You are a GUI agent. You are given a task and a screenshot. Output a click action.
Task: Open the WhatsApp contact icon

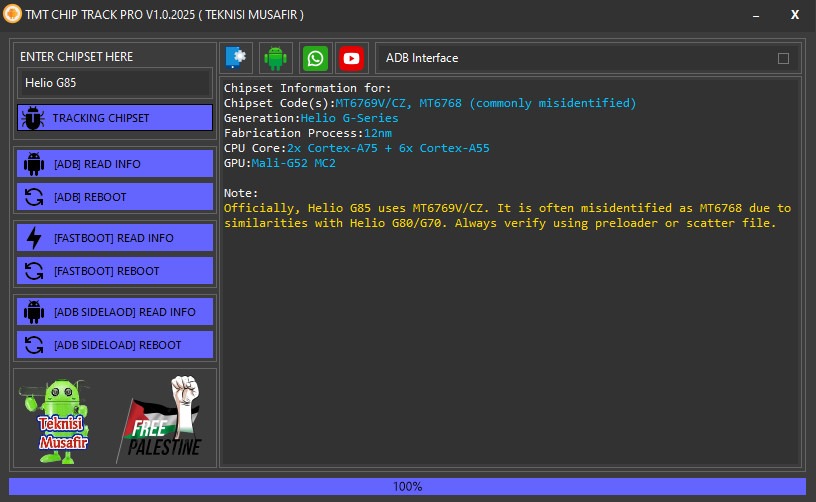click(x=315, y=58)
